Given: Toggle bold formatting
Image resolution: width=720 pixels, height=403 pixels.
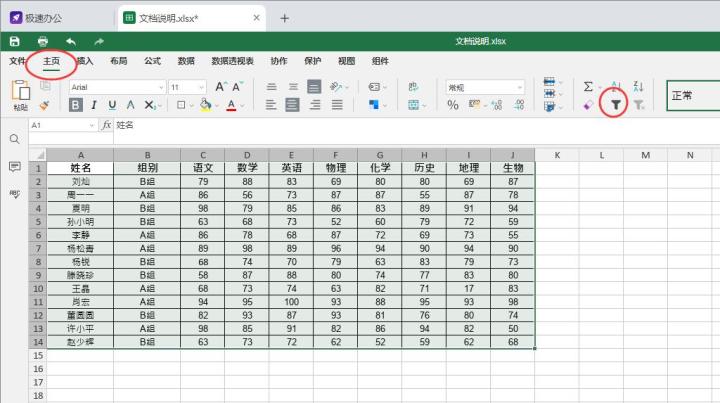Looking at the screenshot, I should [75, 104].
